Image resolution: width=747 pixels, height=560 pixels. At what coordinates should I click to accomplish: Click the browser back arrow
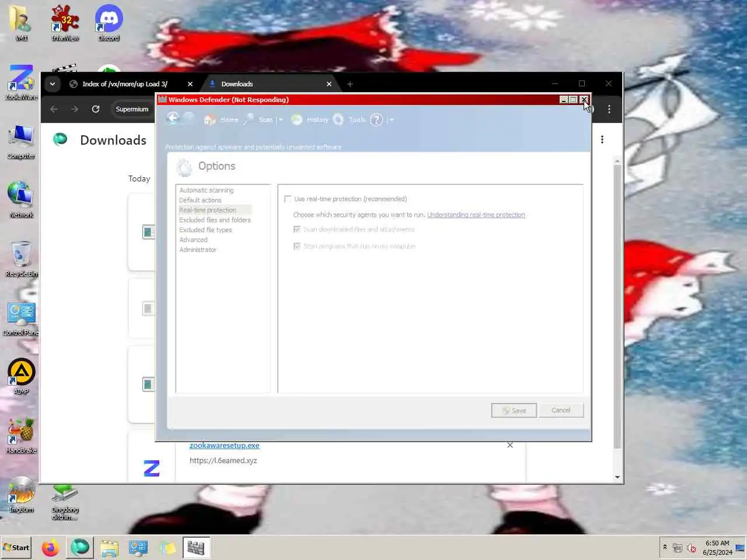click(54, 109)
